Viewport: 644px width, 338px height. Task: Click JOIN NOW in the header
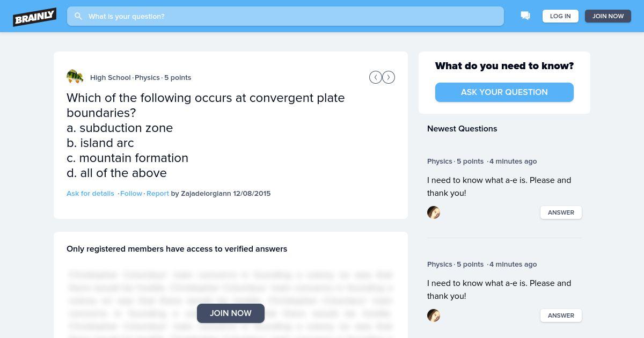click(608, 16)
